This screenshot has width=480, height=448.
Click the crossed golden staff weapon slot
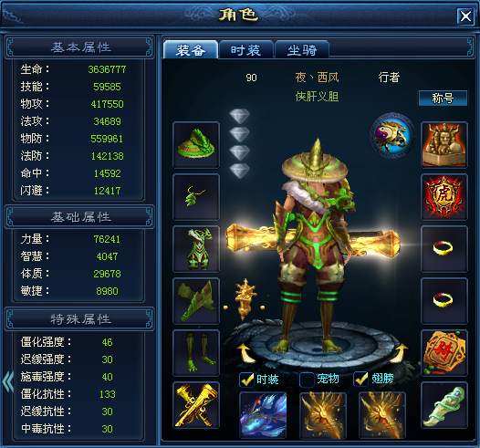[x=196, y=405]
